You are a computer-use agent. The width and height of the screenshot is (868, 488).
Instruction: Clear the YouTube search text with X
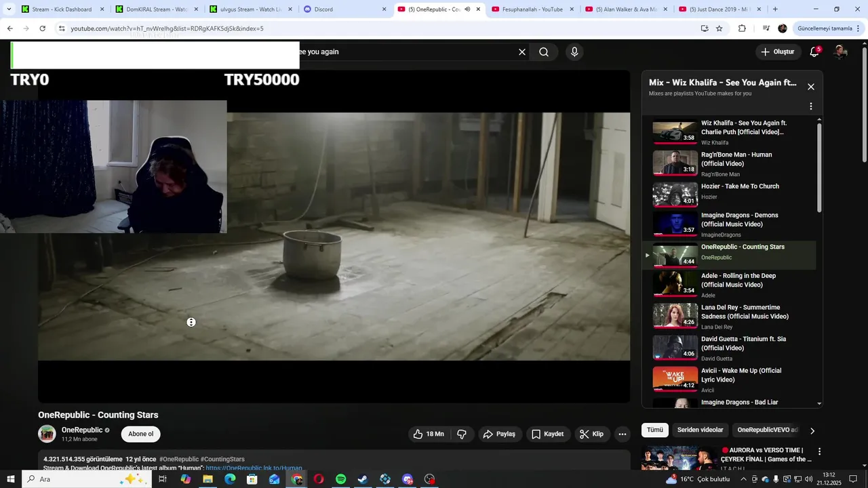pos(522,52)
